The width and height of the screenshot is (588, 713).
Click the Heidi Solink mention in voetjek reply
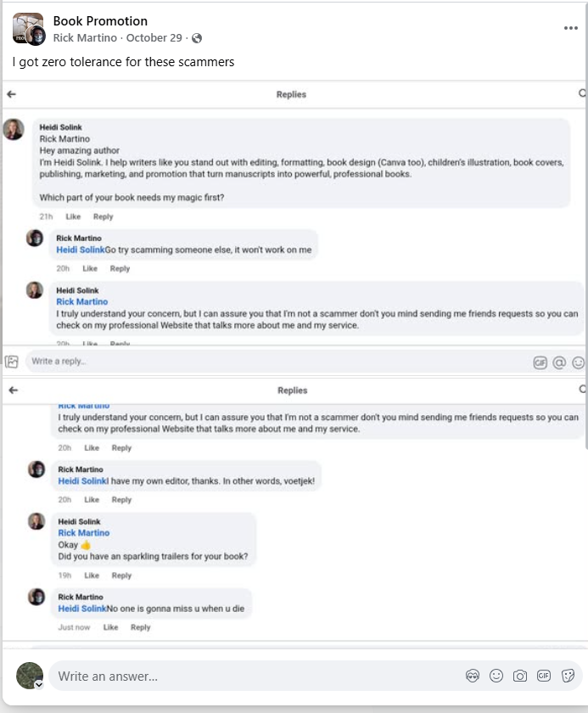click(82, 481)
